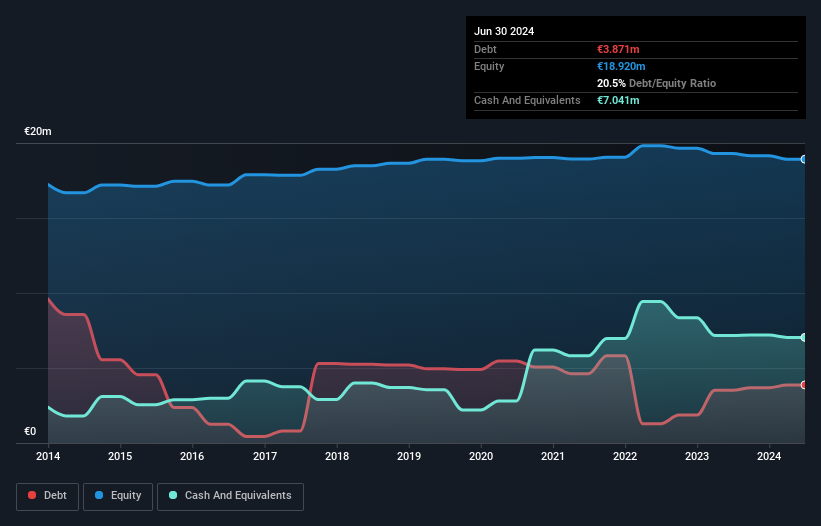Toggle the Debt legend button
821x526 pixels.
(48, 496)
